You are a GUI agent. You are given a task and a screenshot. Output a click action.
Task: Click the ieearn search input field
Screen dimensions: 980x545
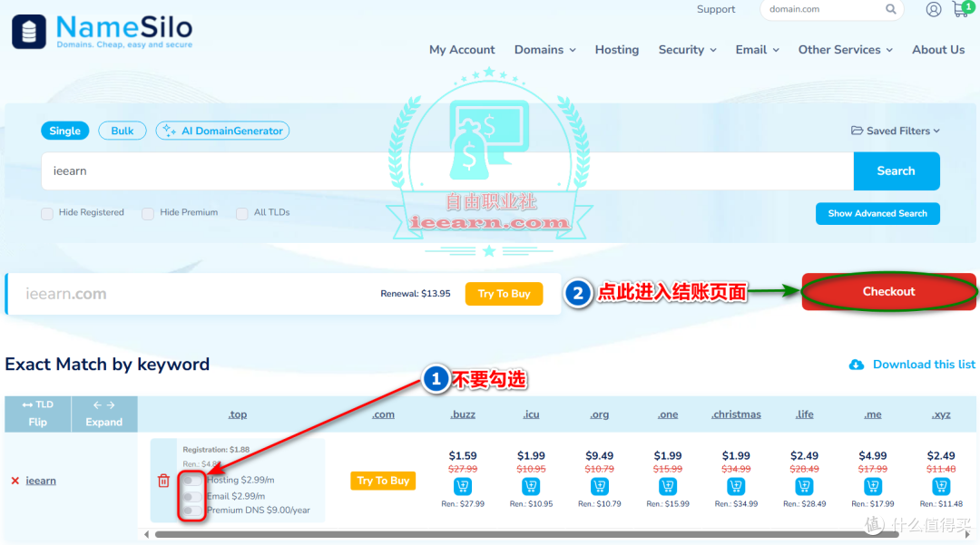pos(363,170)
